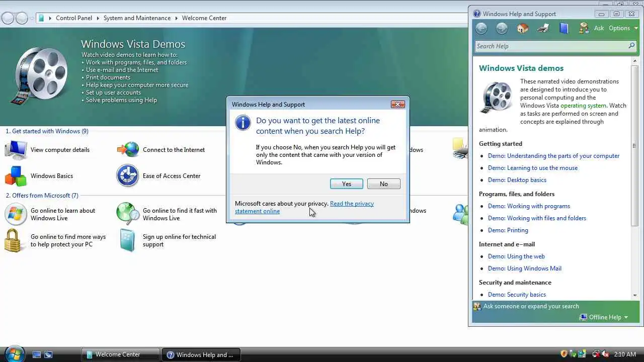The height and width of the screenshot is (362, 644).
Task: Click the Help window Forward arrow
Action: point(502,28)
